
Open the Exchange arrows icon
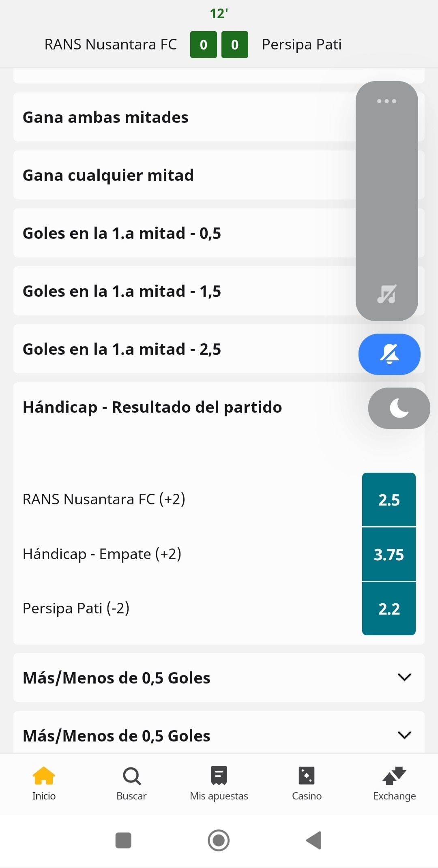pyautogui.click(x=394, y=776)
